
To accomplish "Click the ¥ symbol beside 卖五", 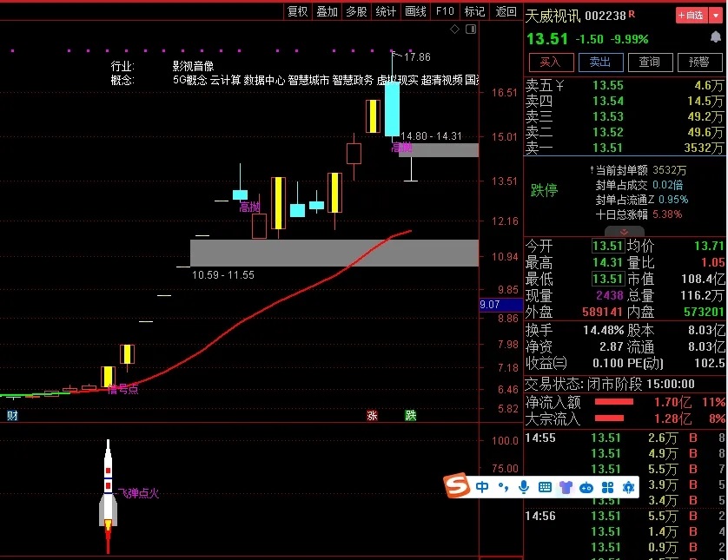I will click(x=560, y=85).
